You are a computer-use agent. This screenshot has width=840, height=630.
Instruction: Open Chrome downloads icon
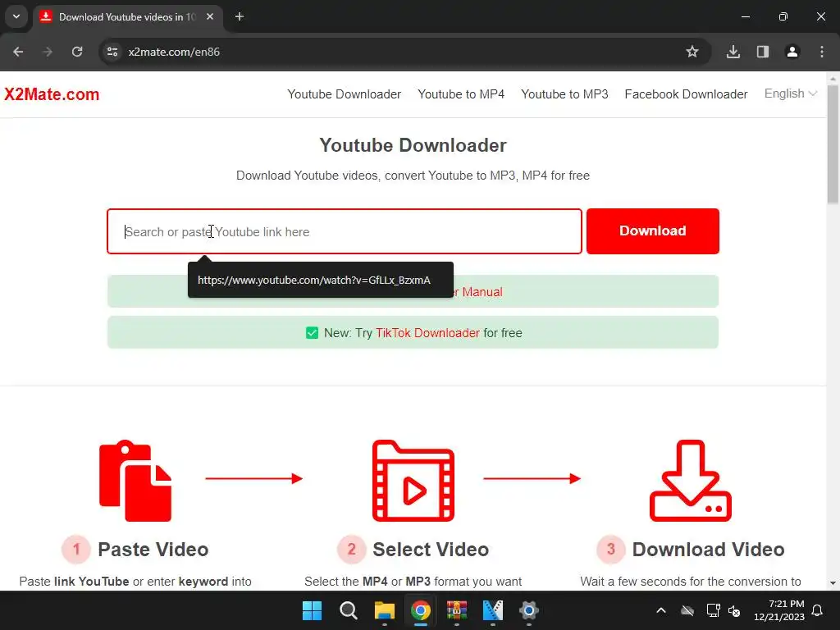(x=733, y=52)
